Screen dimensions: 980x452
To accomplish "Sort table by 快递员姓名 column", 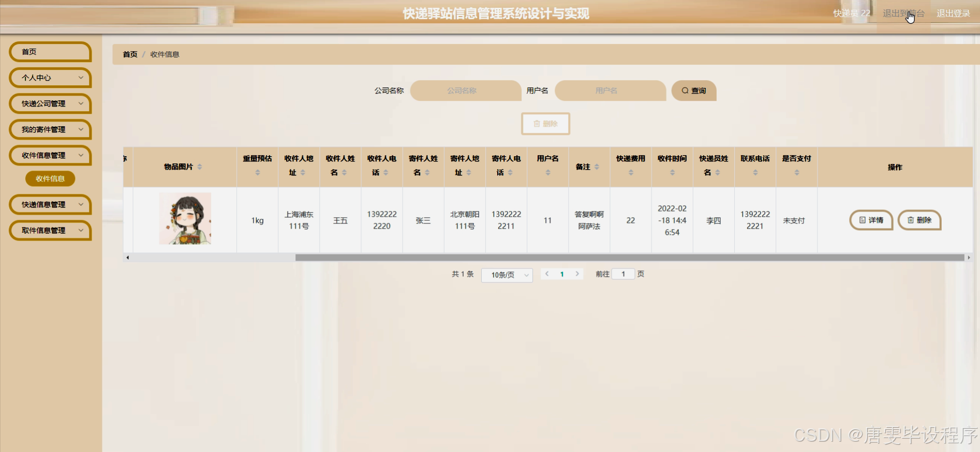I will 717,173.
